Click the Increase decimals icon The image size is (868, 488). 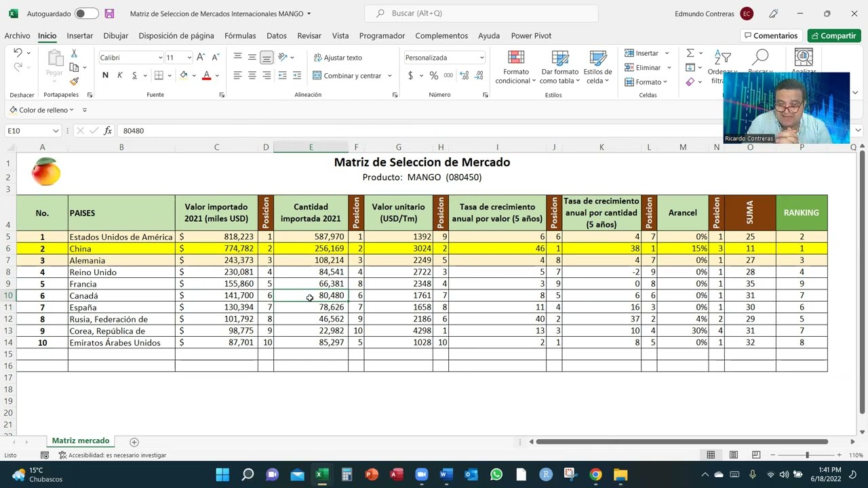(465, 75)
